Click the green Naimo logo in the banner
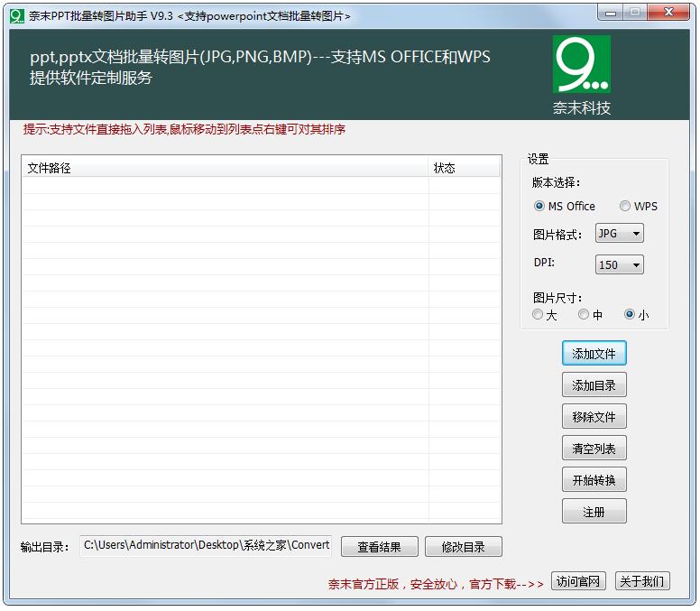Screen dimensions: 700x611 [x=581, y=64]
